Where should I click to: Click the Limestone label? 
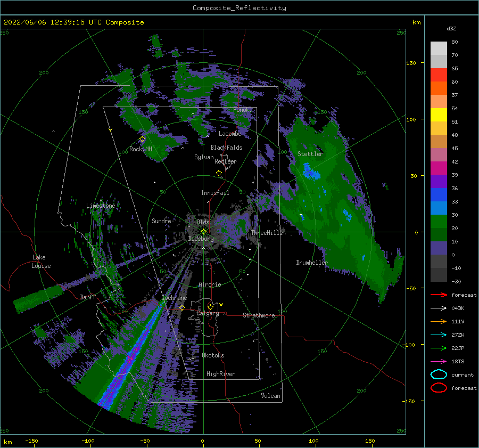click(101, 206)
